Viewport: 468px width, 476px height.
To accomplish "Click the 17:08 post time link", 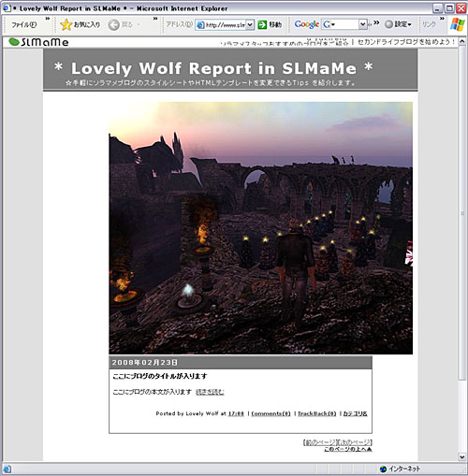I will pyautogui.click(x=236, y=413).
